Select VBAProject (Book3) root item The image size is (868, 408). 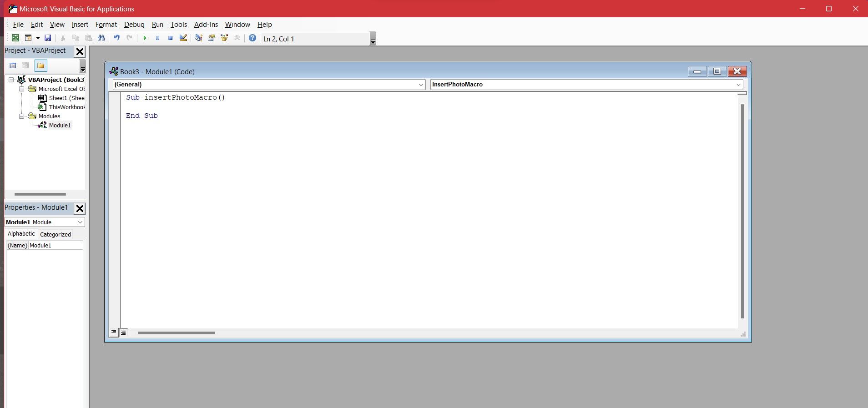pyautogui.click(x=56, y=80)
